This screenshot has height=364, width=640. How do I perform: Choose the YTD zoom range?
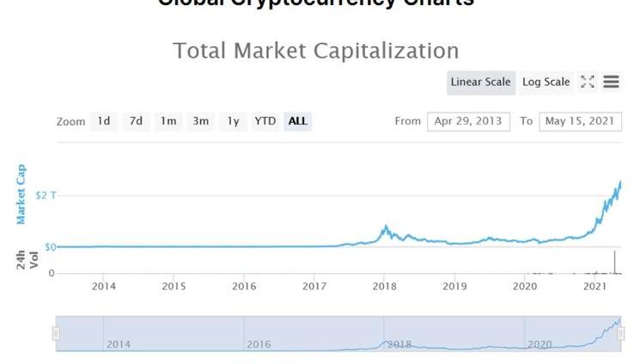[x=265, y=121]
